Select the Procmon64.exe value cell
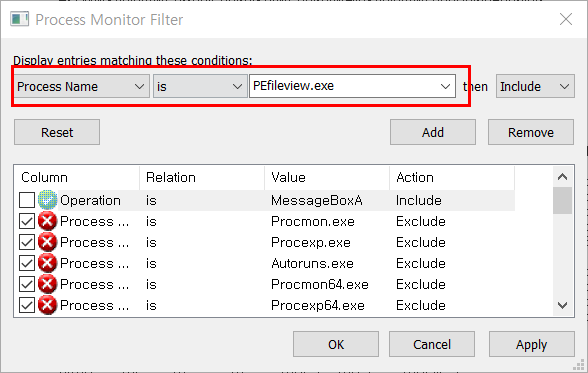The image size is (588, 373). pyautogui.click(x=320, y=285)
